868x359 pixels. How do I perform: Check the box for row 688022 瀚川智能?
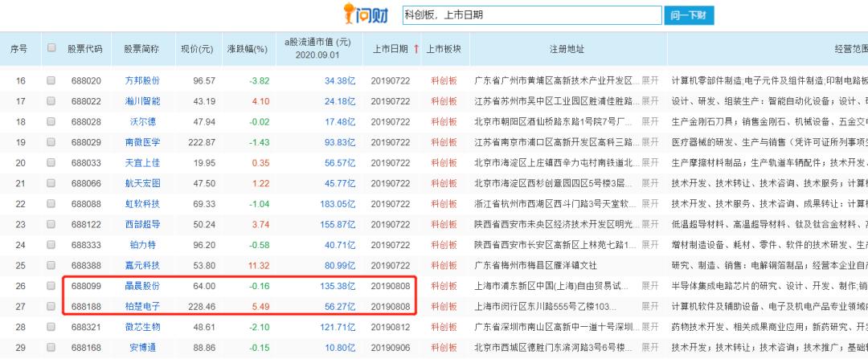51,100
